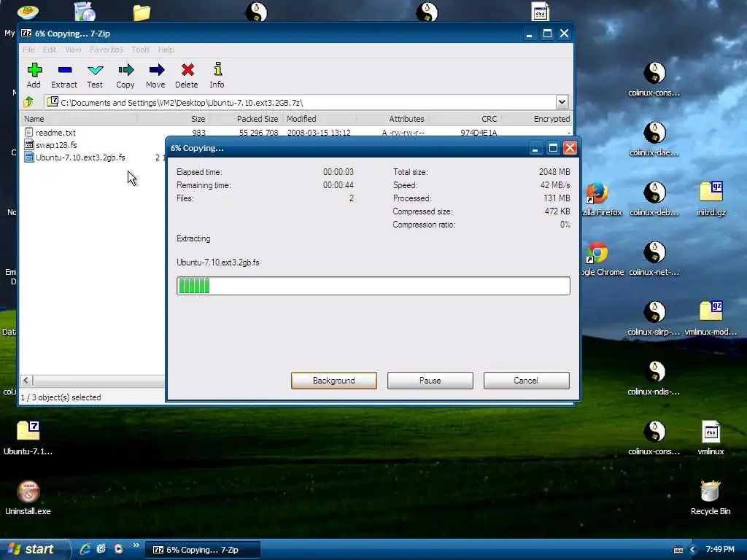747x560 pixels.
Task: Select the colinux-net-... desktop icon
Action: 654,259
